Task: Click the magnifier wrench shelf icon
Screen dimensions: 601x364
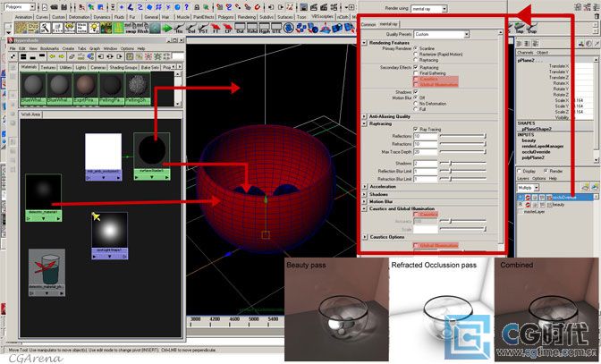Action: [x=46, y=28]
